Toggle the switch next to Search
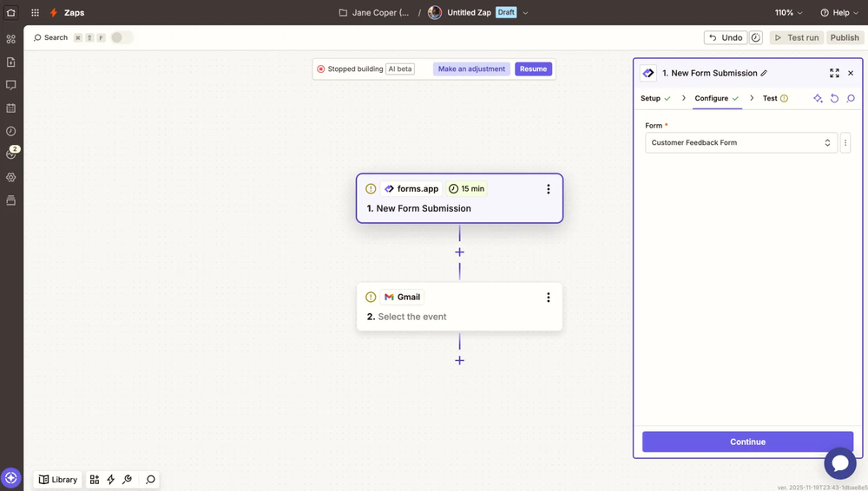 (122, 37)
